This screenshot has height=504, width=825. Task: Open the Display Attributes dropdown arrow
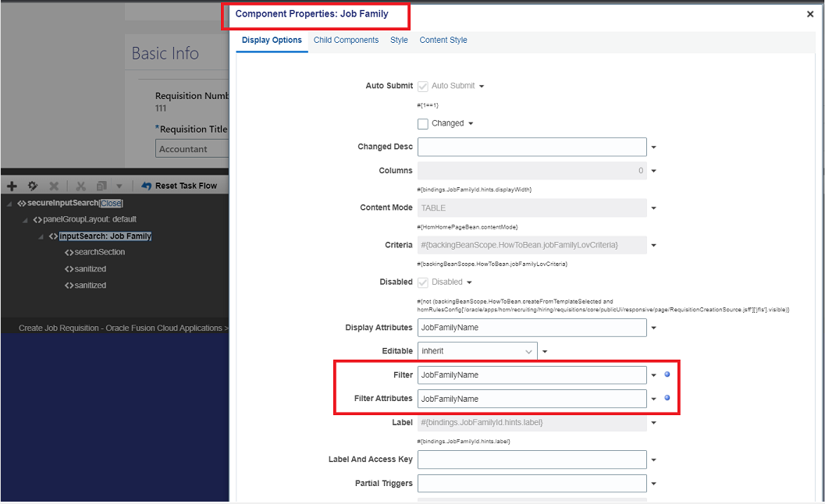(x=653, y=328)
